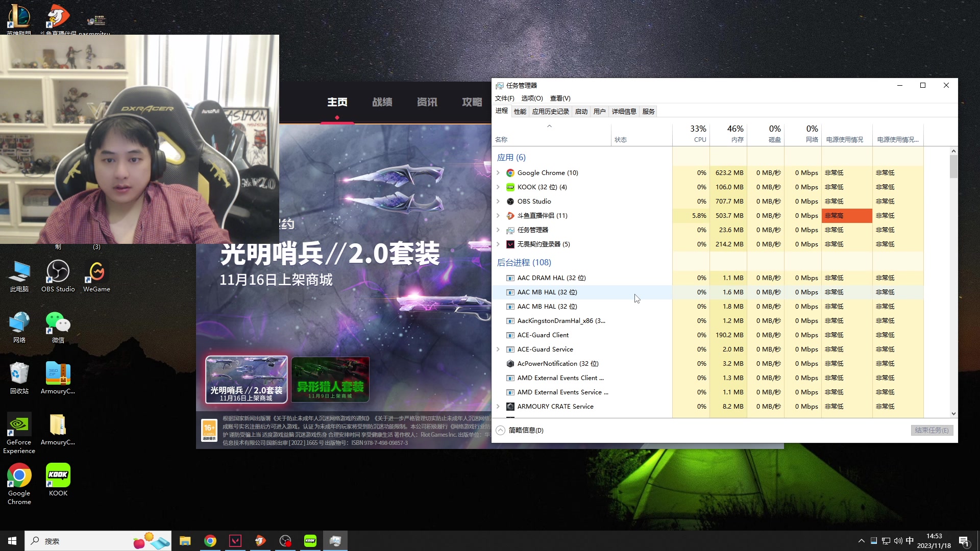
Task: Open 资讯 tab in the game launcher
Action: (x=427, y=102)
